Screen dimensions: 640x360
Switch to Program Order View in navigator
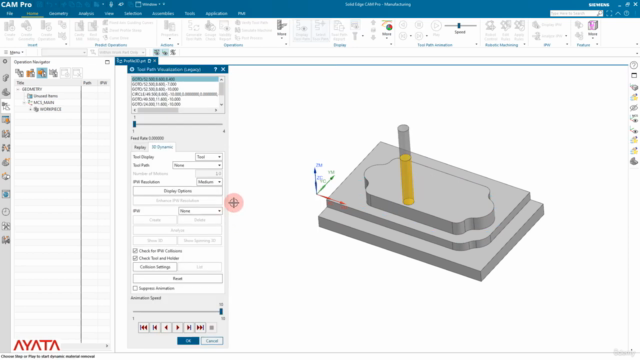coord(19,73)
